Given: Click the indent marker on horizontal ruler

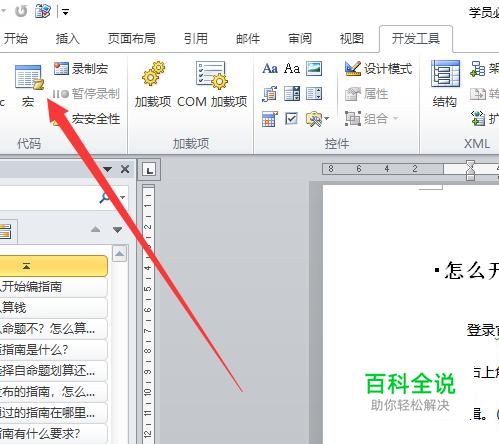Looking at the screenshot, I should pyautogui.click(x=470, y=170).
